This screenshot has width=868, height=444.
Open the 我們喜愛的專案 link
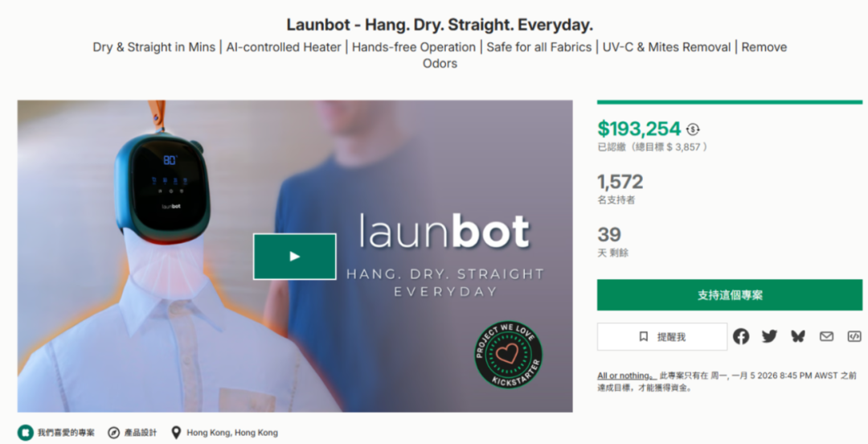pyautogui.click(x=66, y=433)
